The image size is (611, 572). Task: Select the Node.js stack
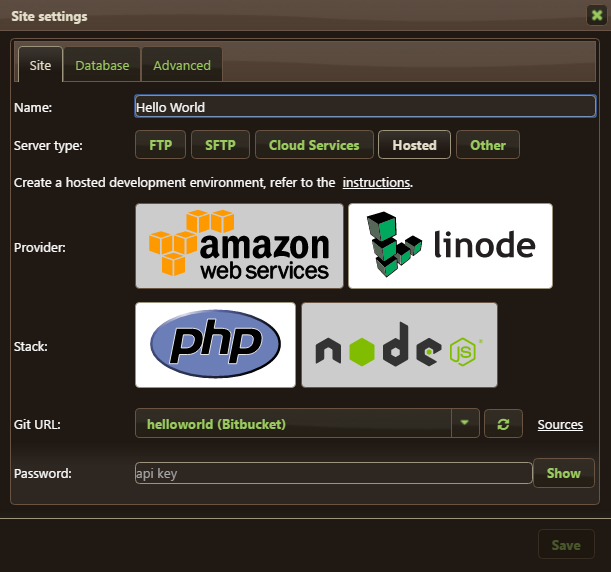399,345
